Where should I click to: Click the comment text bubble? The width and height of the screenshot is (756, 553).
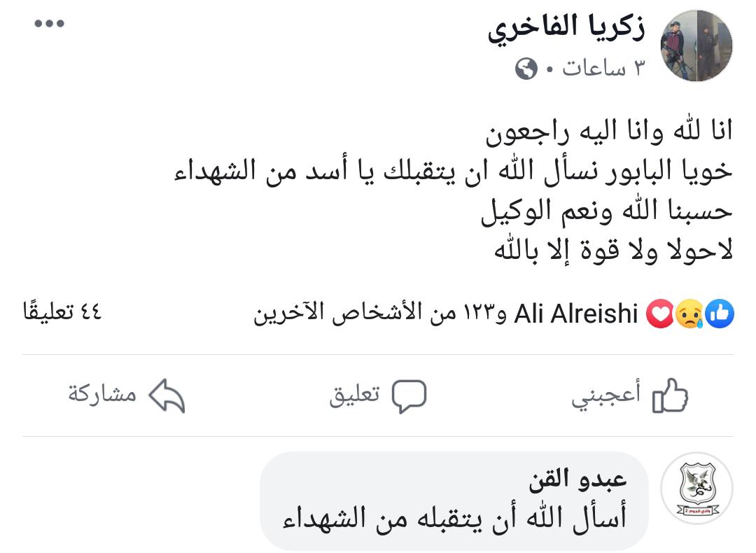(454, 519)
